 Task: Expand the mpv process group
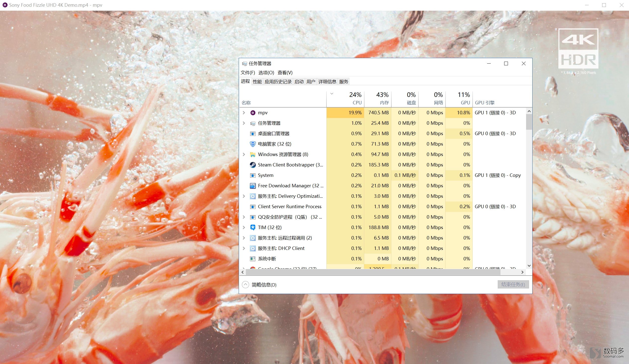click(x=244, y=113)
